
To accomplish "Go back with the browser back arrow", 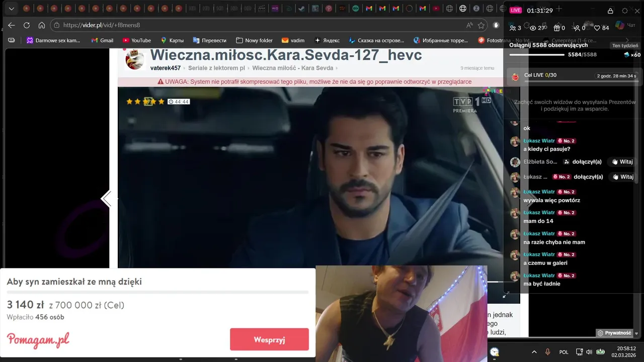I will [x=12, y=25].
